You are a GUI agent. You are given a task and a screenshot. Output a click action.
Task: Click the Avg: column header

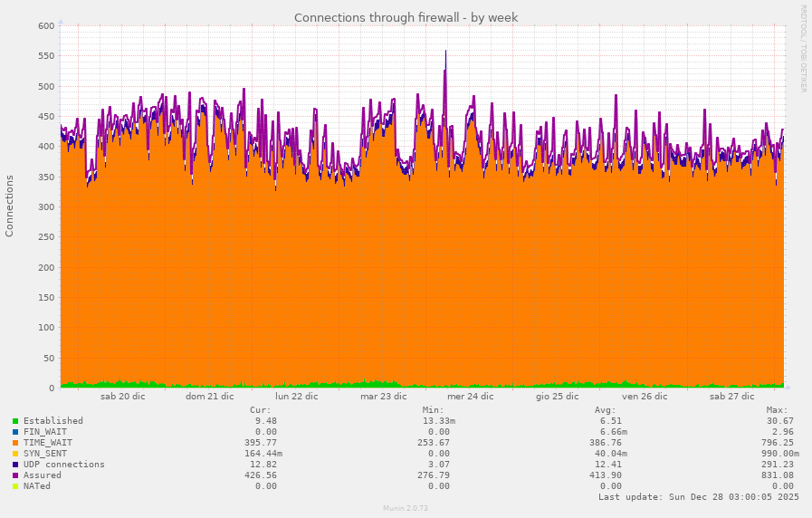coord(606,409)
